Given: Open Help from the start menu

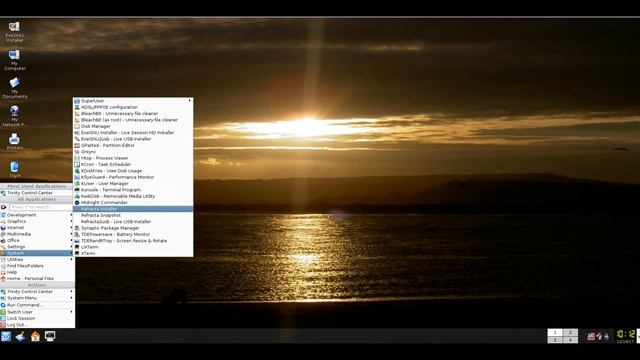Looking at the screenshot, I should pos(37,272).
